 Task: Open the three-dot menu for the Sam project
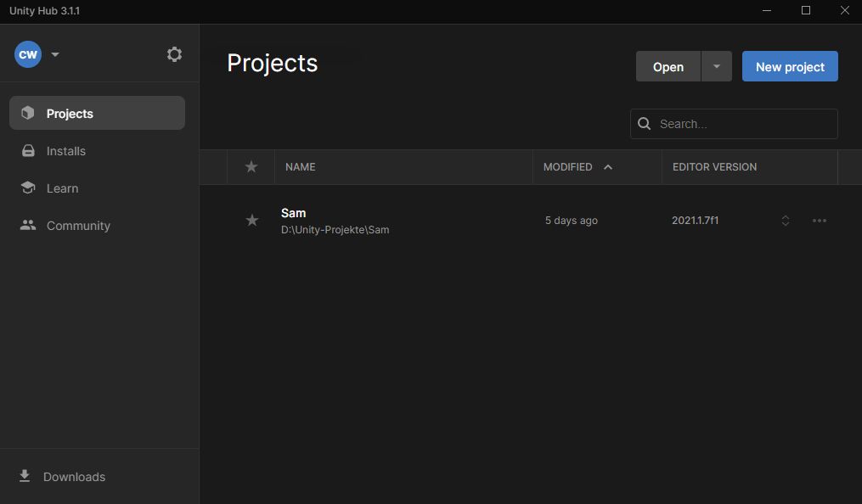[x=820, y=220]
